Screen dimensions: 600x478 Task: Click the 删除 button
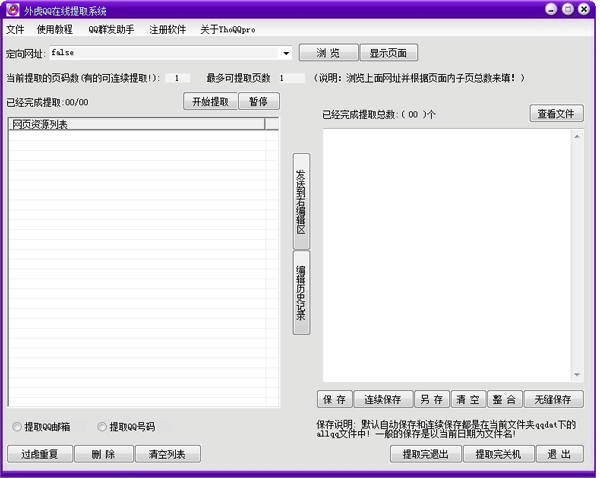point(104,454)
